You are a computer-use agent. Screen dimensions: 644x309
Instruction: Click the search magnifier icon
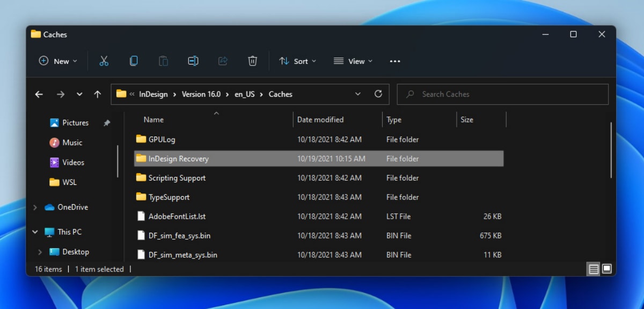tap(411, 94)
